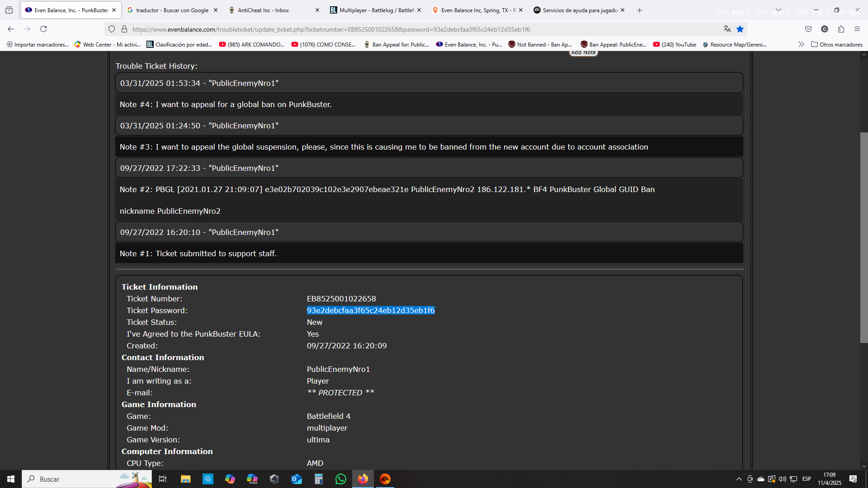Screen dimensions: 868x488
Task: Click Note #3 global suspension text
Action: (384, 147)
